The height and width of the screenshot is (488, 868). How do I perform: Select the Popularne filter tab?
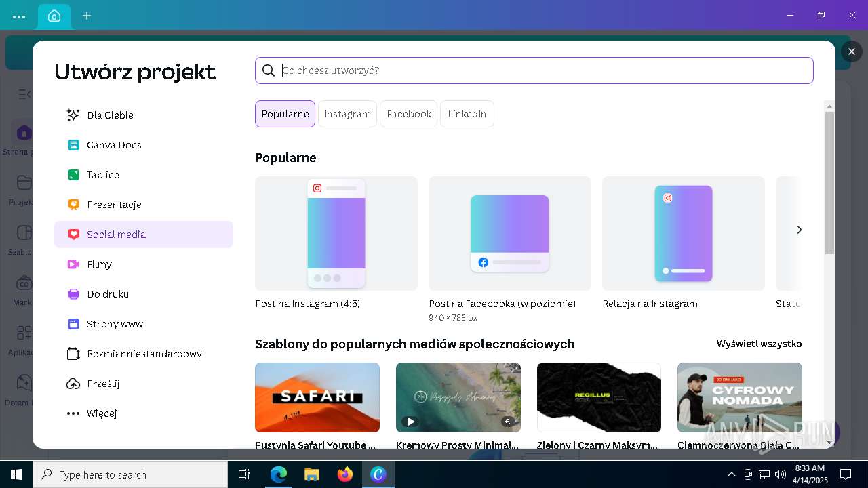pos(285,114)
